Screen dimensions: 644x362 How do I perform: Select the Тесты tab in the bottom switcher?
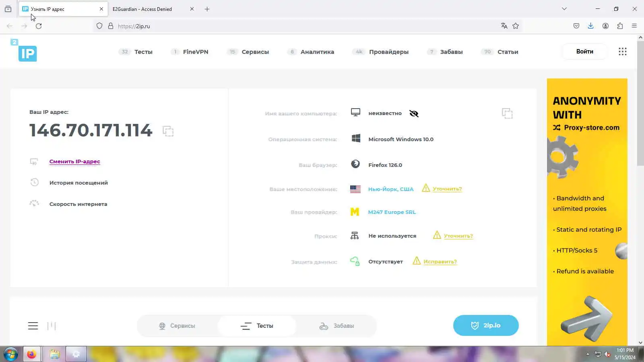(257, 326)
